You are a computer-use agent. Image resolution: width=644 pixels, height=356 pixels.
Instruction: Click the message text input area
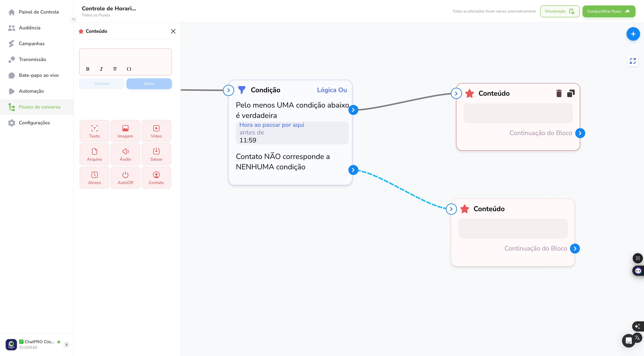click(125, 57)
